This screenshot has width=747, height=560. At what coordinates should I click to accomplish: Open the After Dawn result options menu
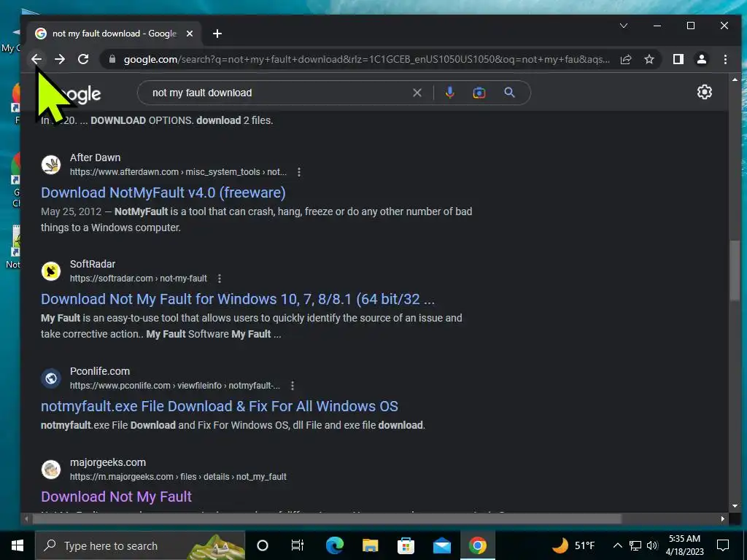pyautogui.click(x=298, y=172)
